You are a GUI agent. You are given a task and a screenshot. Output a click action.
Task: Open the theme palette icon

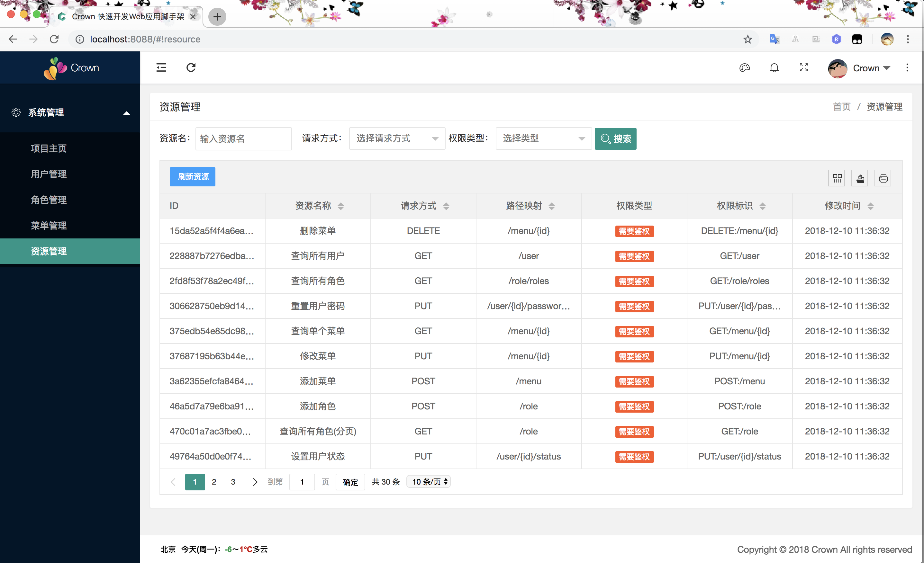coord(744,67)
